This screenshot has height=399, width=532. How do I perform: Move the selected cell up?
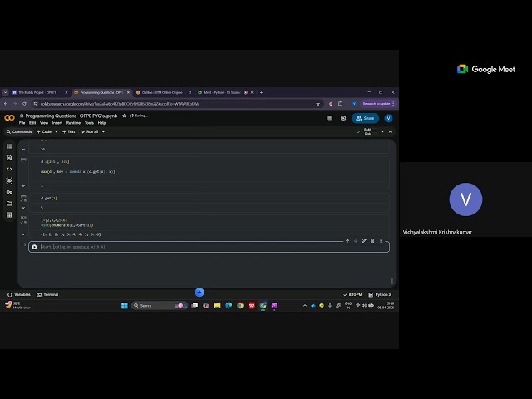347,240
